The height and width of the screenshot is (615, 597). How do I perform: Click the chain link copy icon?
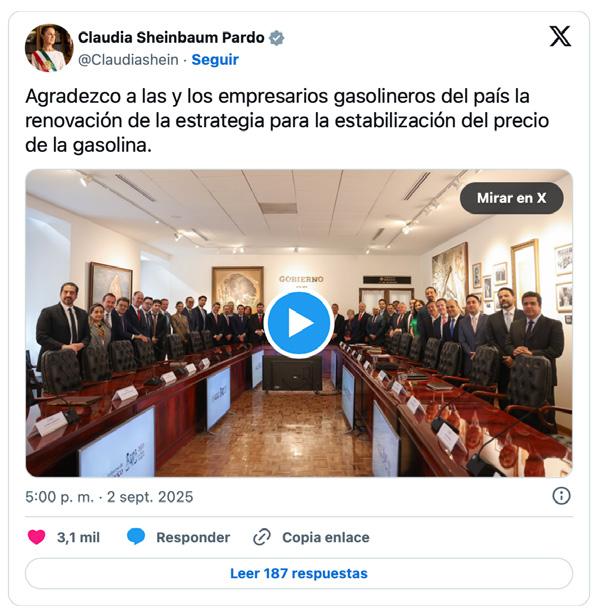coord(262,537)
